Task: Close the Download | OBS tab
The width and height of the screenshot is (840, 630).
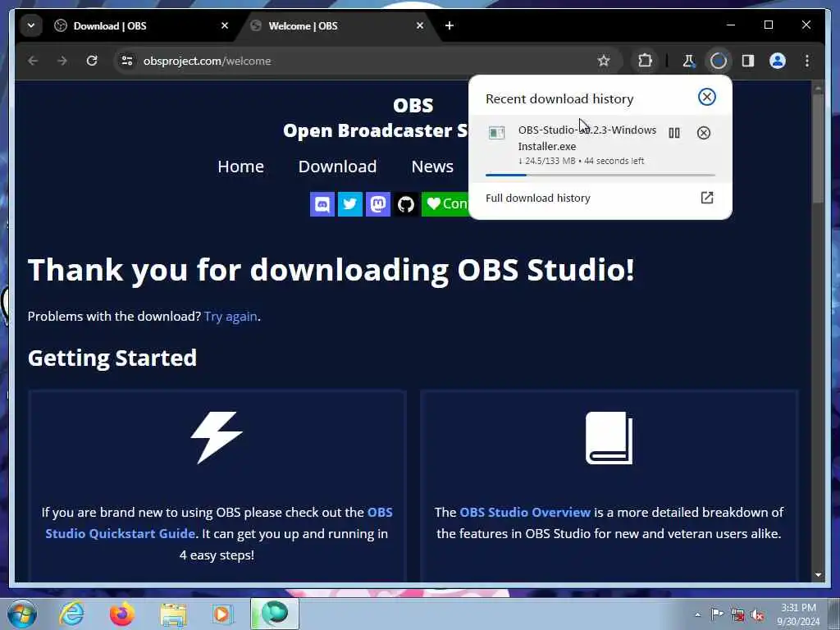Action: (x=225, y=25)
